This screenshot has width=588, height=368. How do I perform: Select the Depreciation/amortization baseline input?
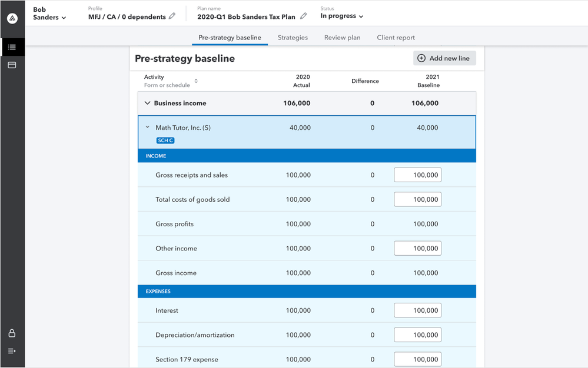pos(417,335)
